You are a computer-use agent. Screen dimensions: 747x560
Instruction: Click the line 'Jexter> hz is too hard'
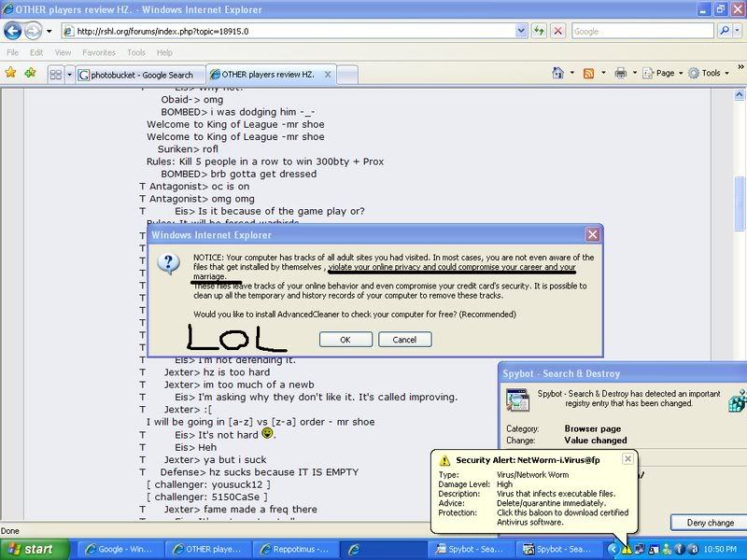(x=217, y=372)
